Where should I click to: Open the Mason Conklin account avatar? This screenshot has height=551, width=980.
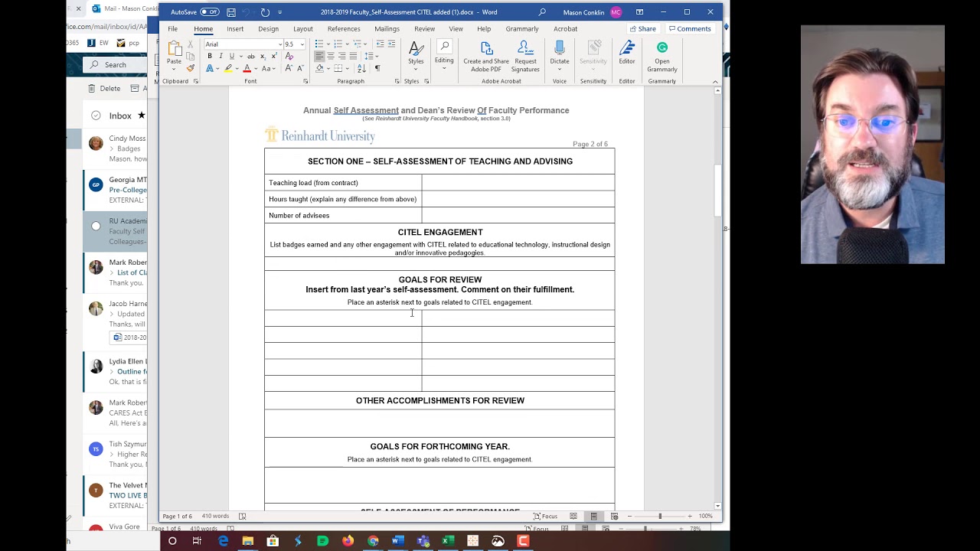click(616, 12)
